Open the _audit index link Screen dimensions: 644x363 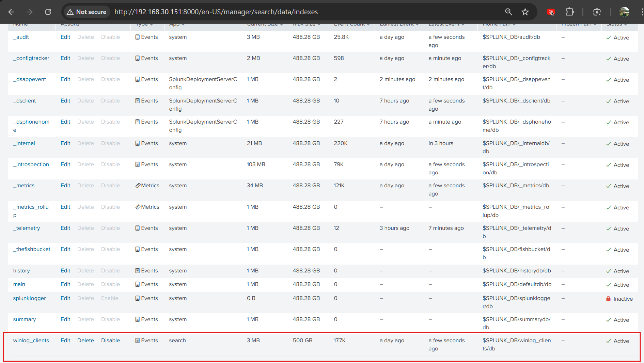21,37
